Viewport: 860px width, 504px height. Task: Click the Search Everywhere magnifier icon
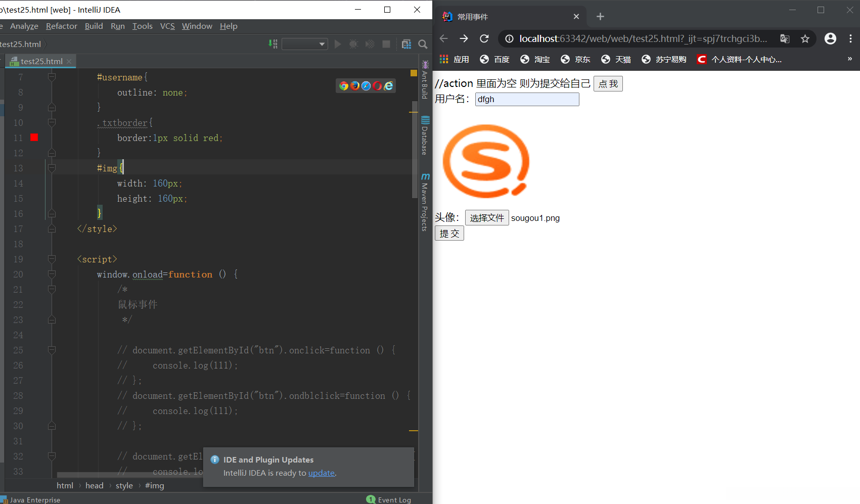pyautogui.click(x=423, y=44)
